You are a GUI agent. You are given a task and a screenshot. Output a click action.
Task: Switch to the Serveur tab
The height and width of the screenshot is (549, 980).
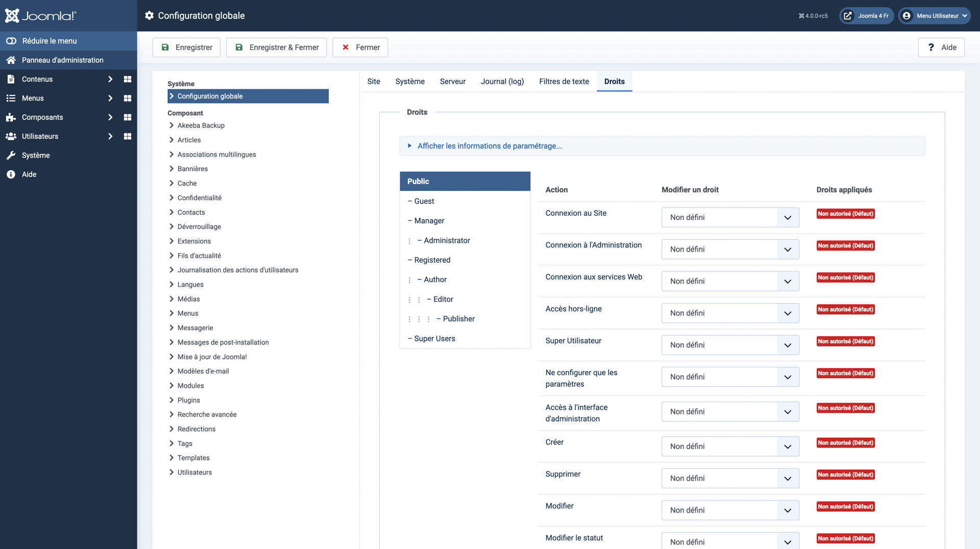pyautogui.click(x=453, y=82)
